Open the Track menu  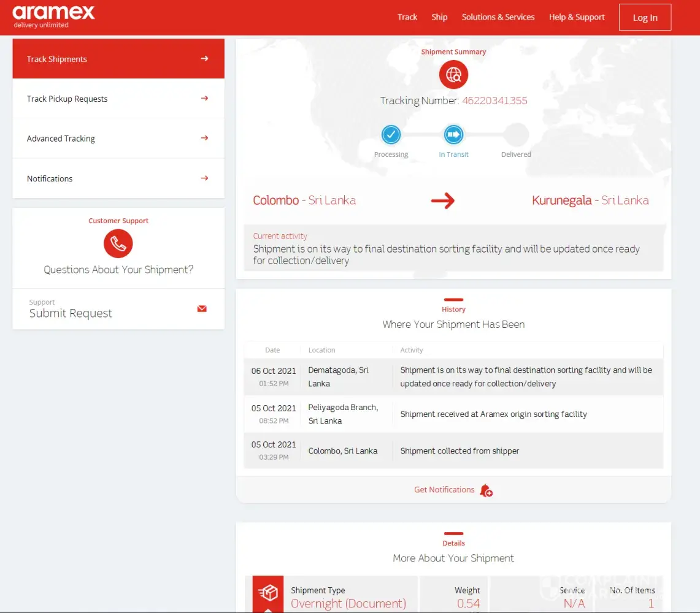pos(407,17)
